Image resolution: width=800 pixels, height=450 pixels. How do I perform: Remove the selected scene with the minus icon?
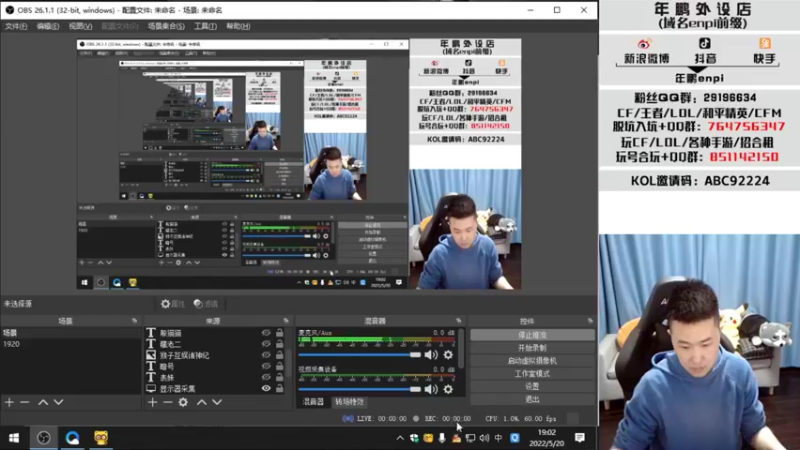24,402
